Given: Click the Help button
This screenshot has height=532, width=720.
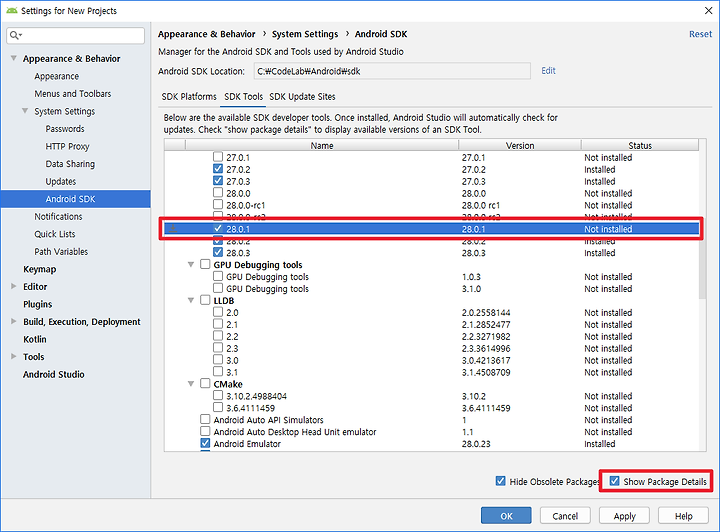Looking at the screenshot, I should click(x=683, y=515).
